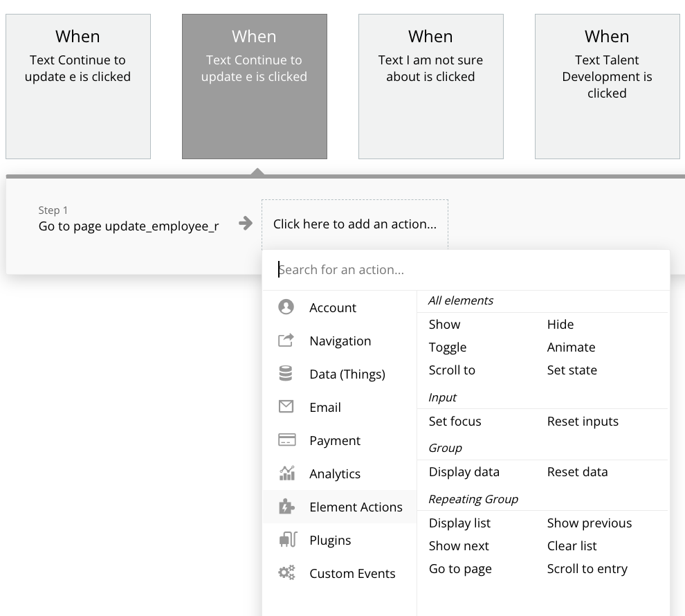Click the Data (Things) database icon
The width and height of the screenshot is (685, 616).
pos(286,374)
